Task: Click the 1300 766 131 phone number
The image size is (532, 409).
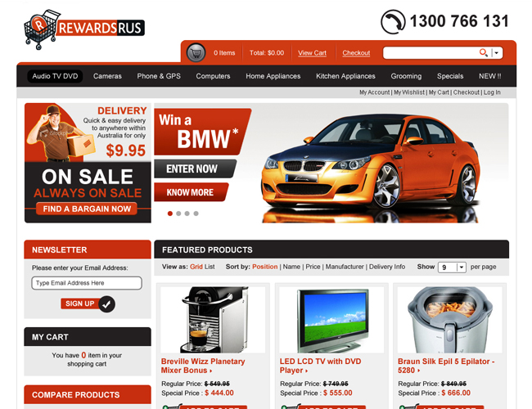Action: click(459, 21)
